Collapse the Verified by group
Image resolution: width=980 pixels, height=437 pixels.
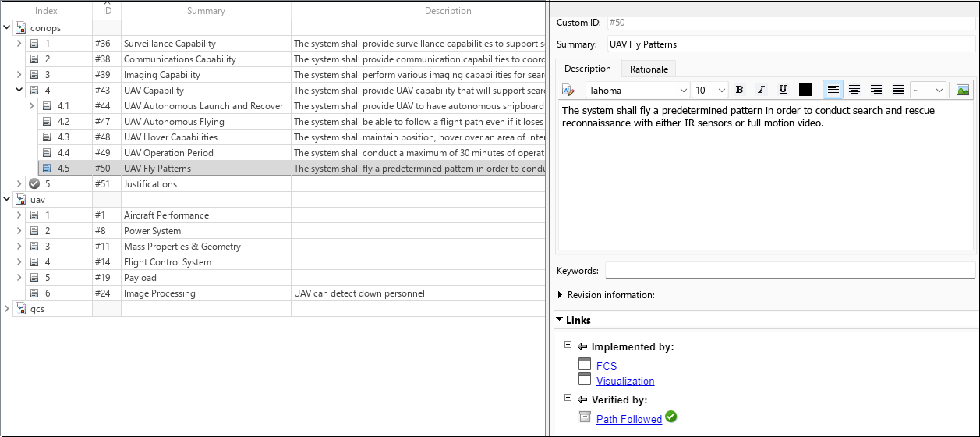568,398
